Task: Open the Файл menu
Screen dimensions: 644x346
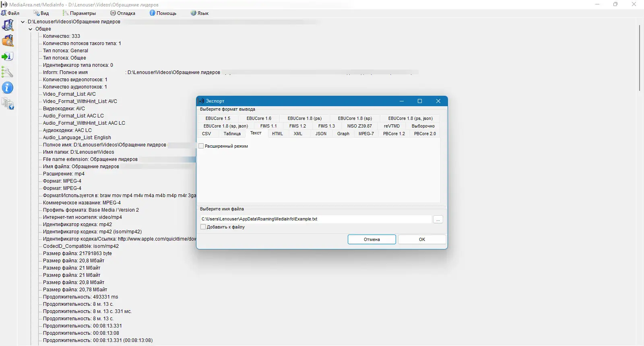Action: [x=10, y=13]
